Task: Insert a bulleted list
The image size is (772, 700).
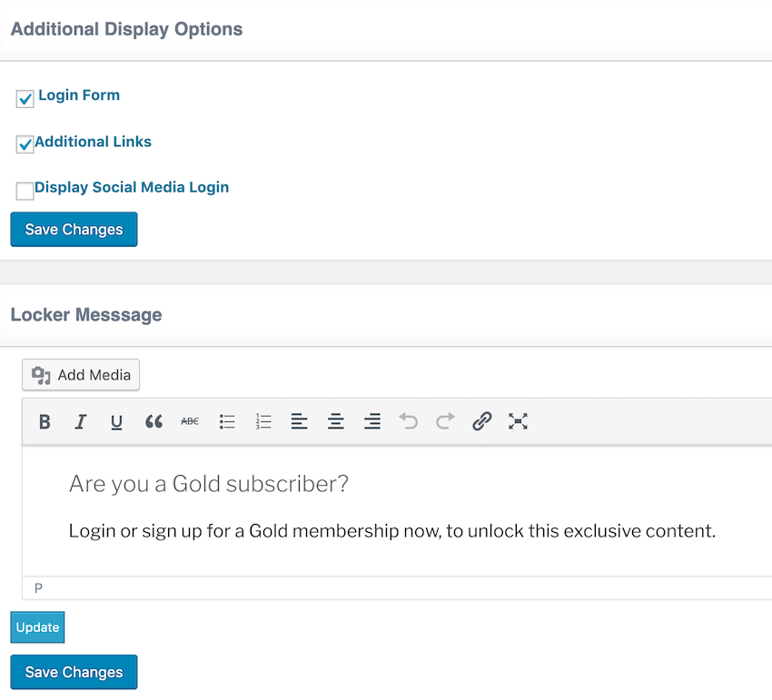Action: 227,422
